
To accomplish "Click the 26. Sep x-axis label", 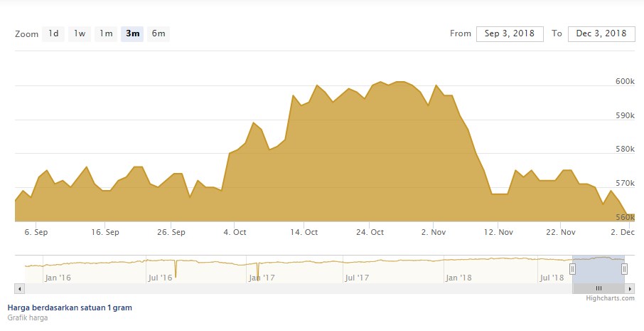I will 171,232.
